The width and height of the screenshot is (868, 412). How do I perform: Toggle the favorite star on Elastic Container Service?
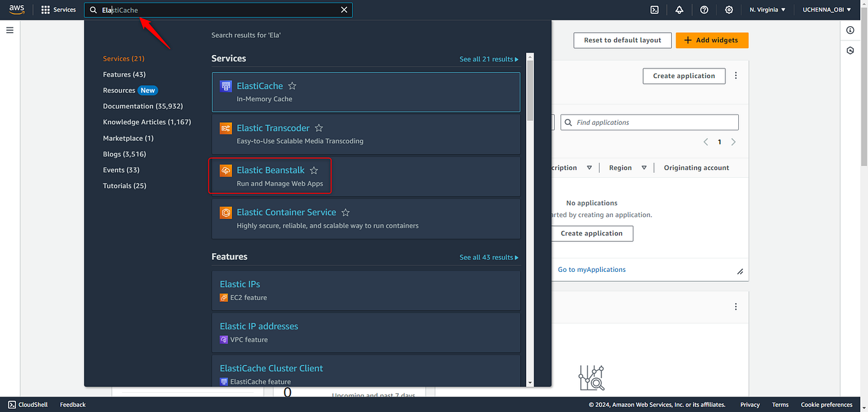click(x=345, y=212)
